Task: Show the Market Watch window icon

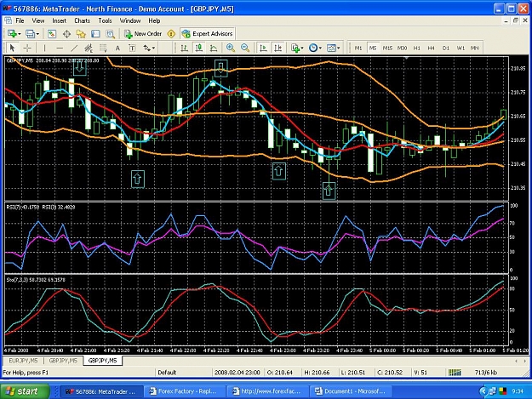Action: (52, 33)
